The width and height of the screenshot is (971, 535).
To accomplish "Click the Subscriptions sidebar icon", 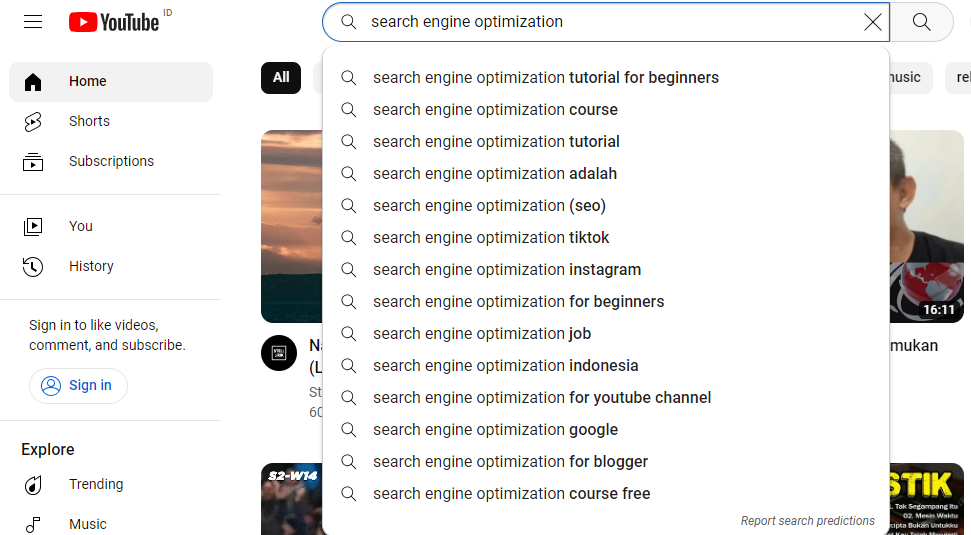I will tap(33, 162).
